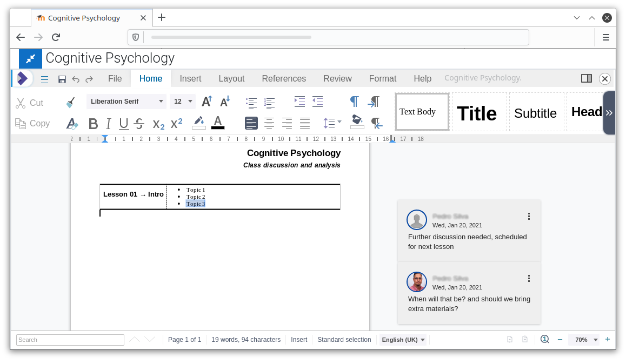Click the Increase Indent icon

point(299,102)
